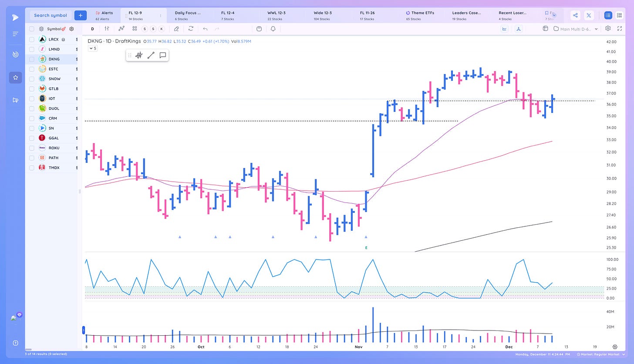Open the four-squares layout icon
This screenshot has width=634, height=364.
coord(135,29)
